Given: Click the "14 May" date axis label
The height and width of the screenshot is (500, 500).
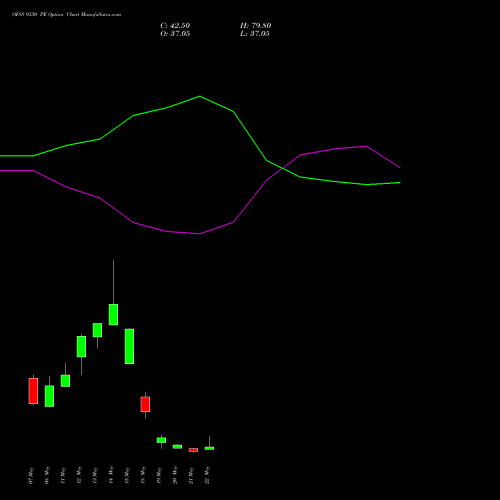Looking at the screenshot, I should [x=111, y=476].
